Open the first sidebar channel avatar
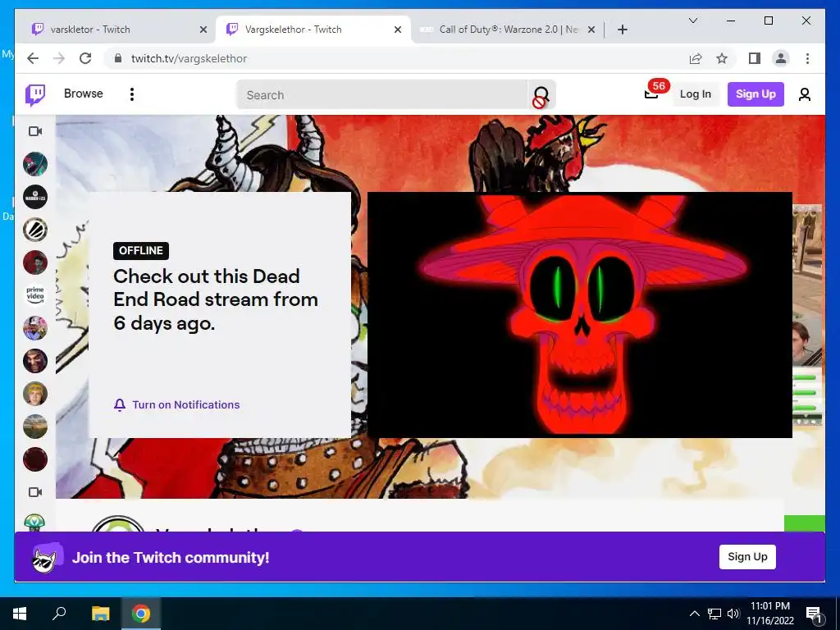The image size is (840, 630). (35, 164)
